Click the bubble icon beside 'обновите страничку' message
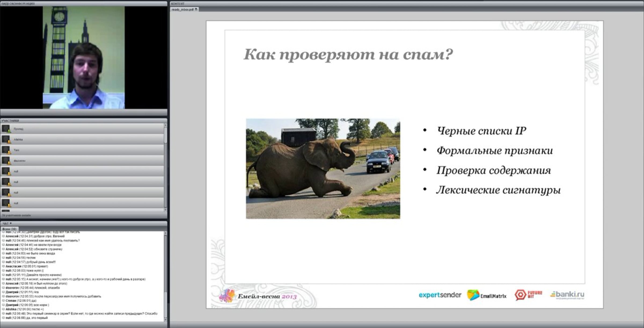The image size is (644, 328). pyautogui.click(x=3, y=249)
